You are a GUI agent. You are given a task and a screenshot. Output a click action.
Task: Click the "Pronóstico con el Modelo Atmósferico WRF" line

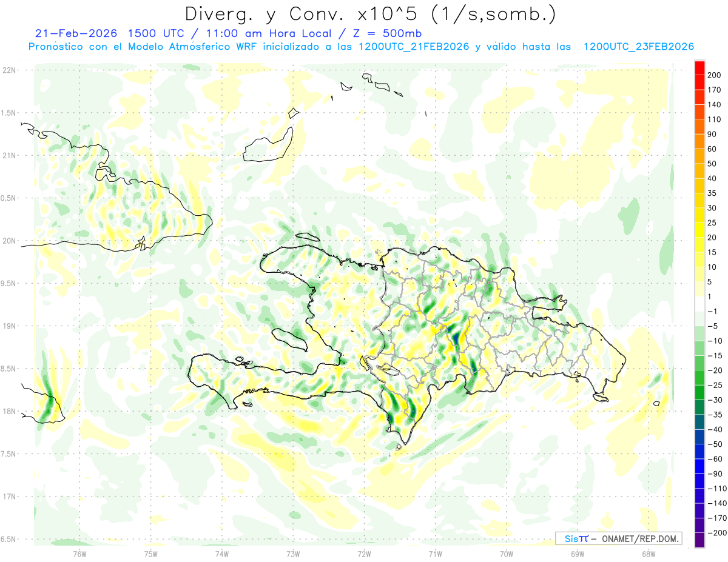tap(144, 47)
